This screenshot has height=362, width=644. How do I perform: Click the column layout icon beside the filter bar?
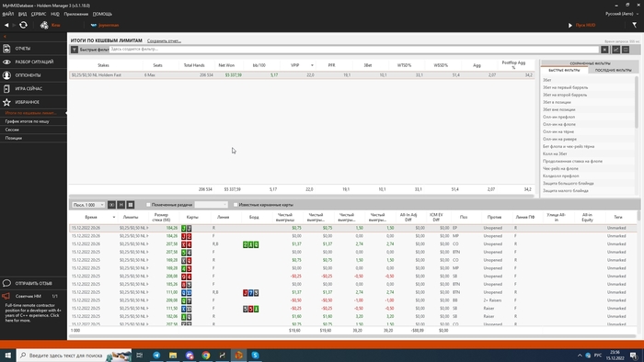[x=626, y=50]
